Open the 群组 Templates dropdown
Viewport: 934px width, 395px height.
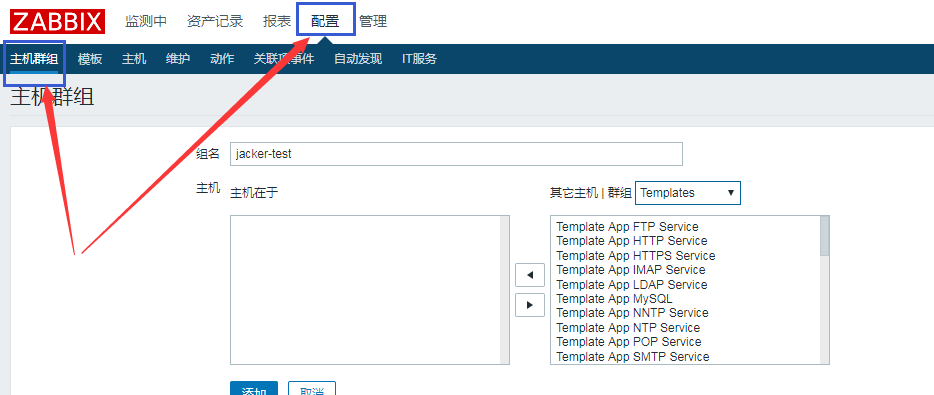pyautogui.click(x=687, y=193)
